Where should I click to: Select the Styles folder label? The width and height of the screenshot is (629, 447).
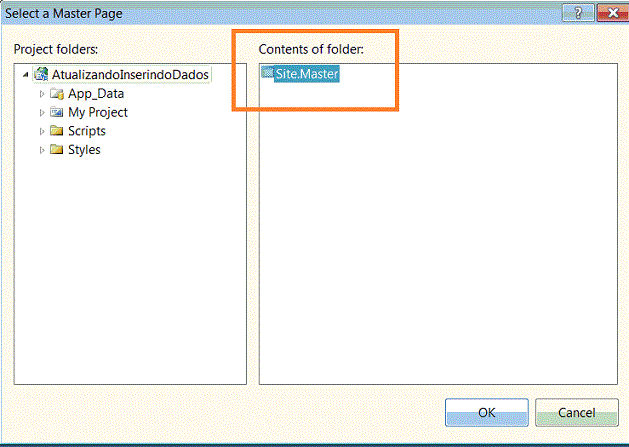pos(84,150)
